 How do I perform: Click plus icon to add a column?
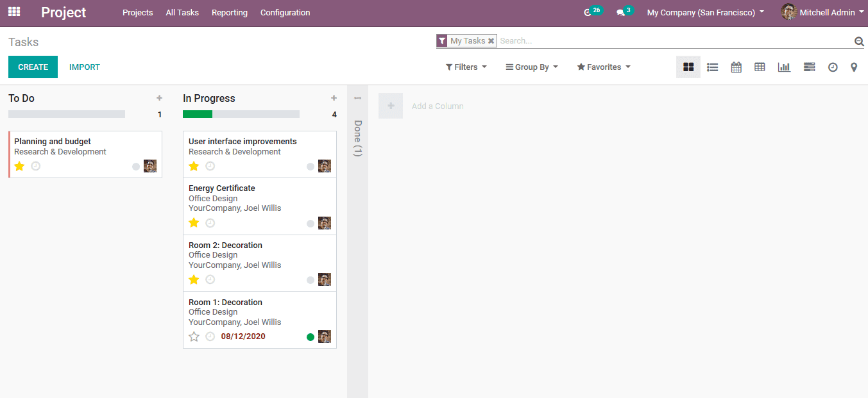(391, 106)
